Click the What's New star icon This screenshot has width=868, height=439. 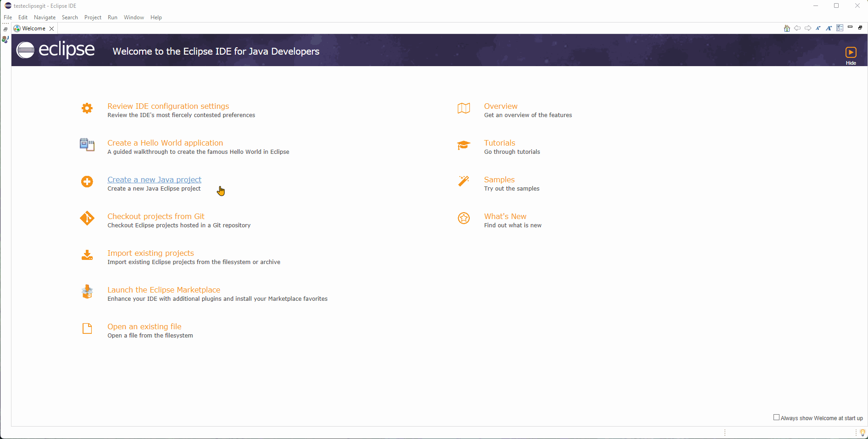464,218
